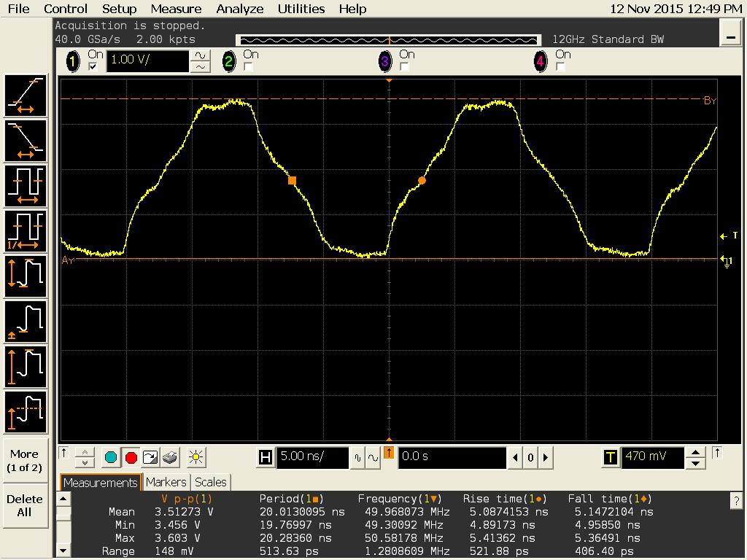This screenshot has height=560, width=747.
Task: Disable channel 1 with its On checkbox
Action: (93, 67)
